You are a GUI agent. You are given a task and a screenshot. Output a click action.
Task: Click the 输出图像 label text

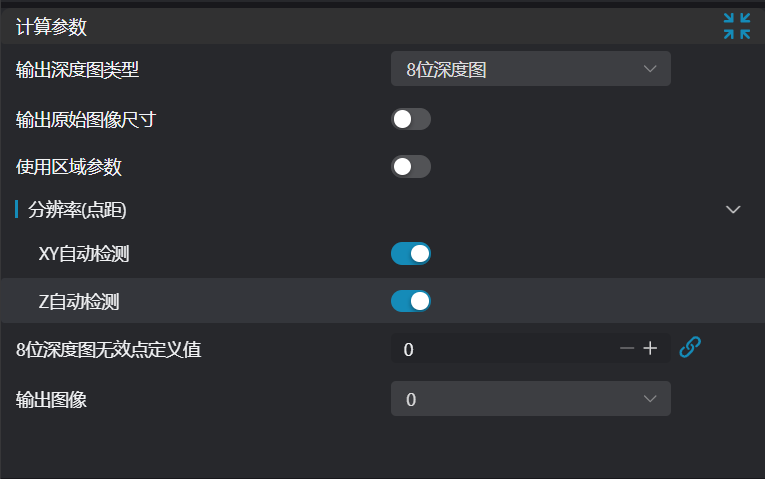(x=51, y=400)
